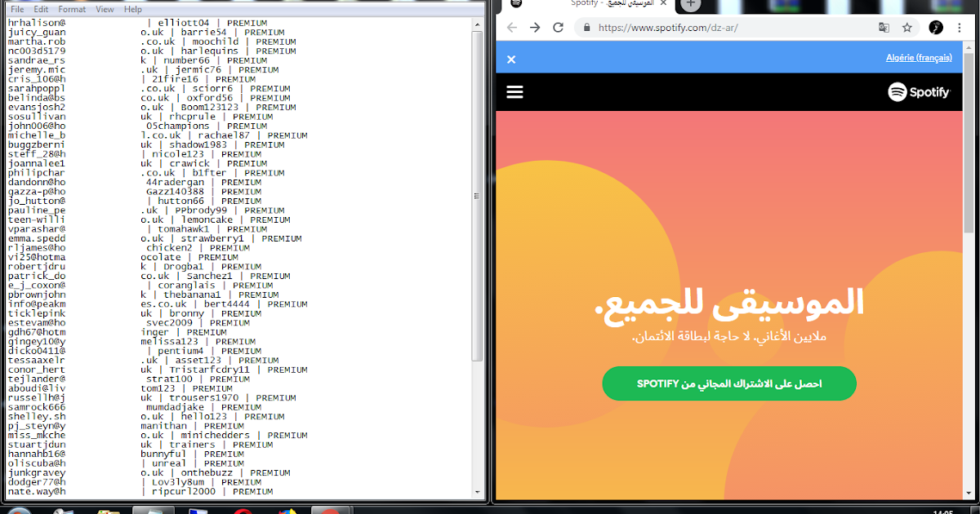
Task: Dismiss the blue language banner
Action: click(511, 59)
